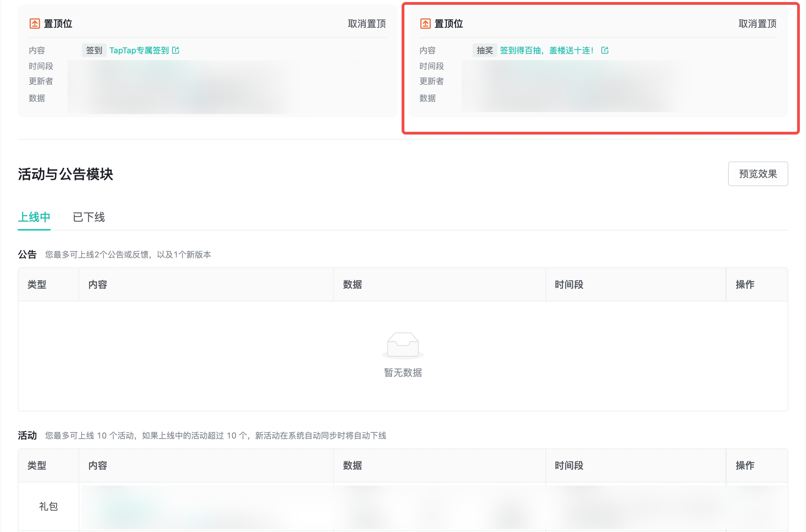The height and width of the screenshot is (532, 806).
Task: Select the 礼包 row in 活动 table
Action: 48,506
